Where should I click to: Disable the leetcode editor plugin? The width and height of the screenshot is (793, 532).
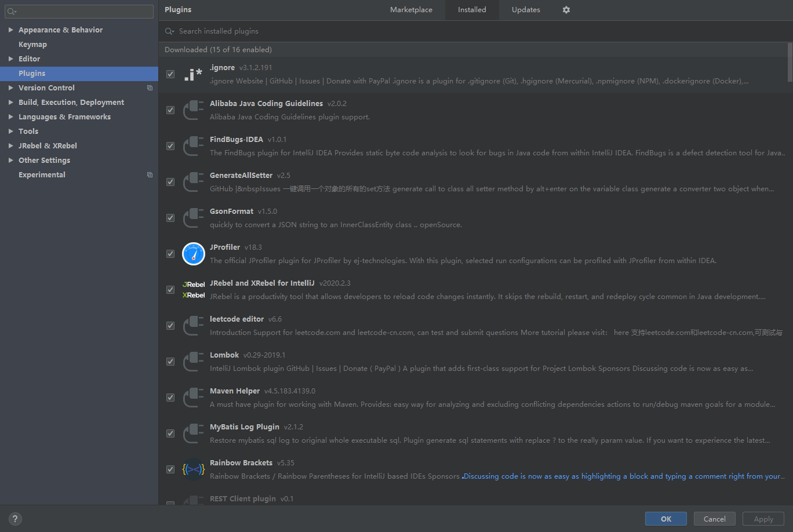(170, 326)
